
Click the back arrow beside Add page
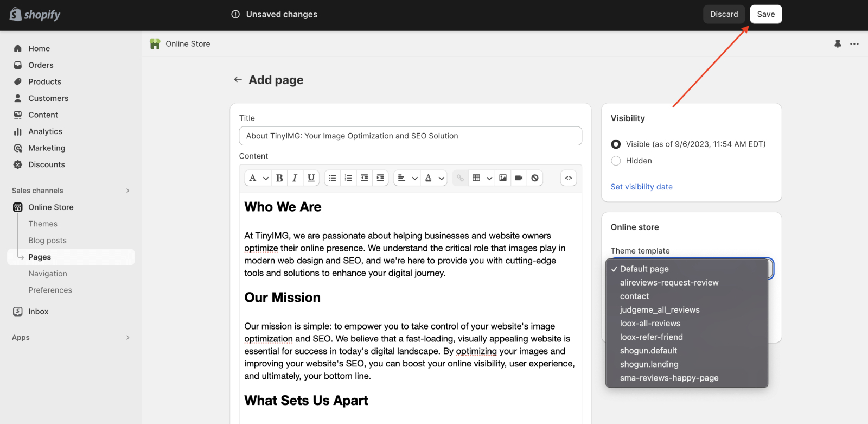[x=238, y=80]
